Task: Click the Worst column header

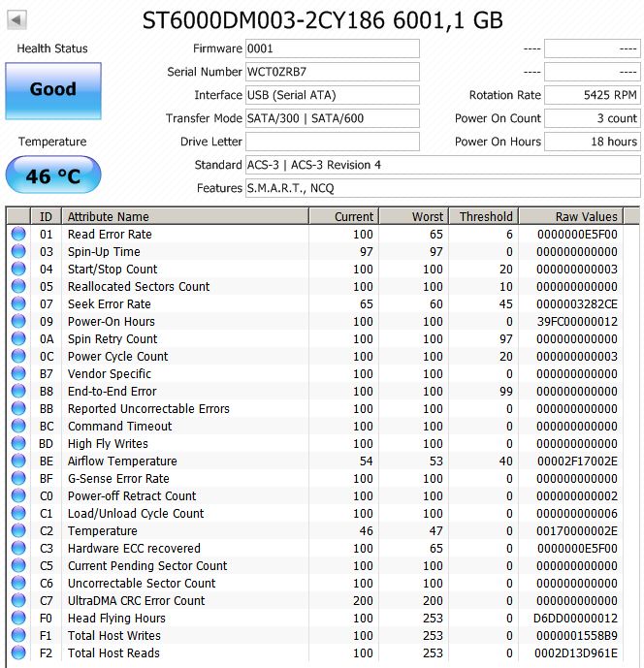Action: [414, 216]
